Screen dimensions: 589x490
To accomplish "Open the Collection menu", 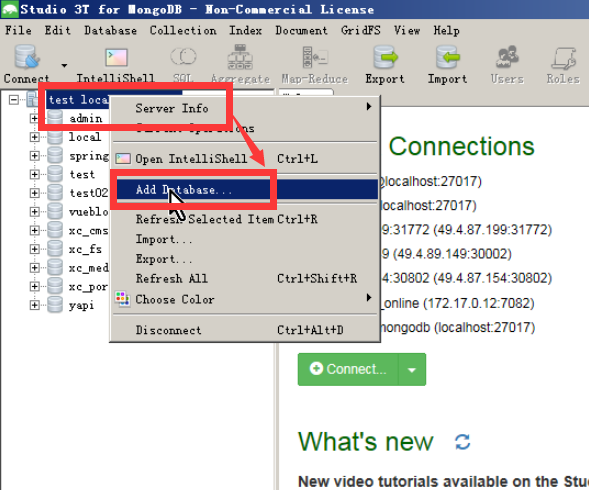I will tap(183, 30).
